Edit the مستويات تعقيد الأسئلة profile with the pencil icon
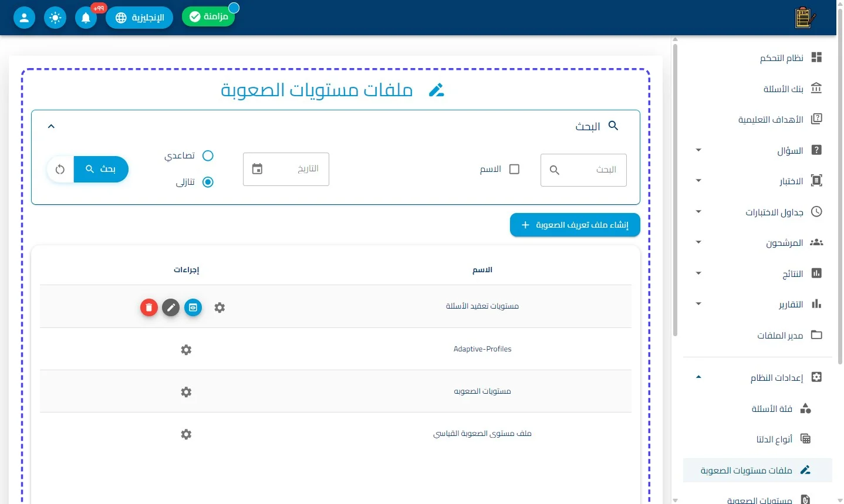Screen dimensions: 844x504 (x=171, y=307)
